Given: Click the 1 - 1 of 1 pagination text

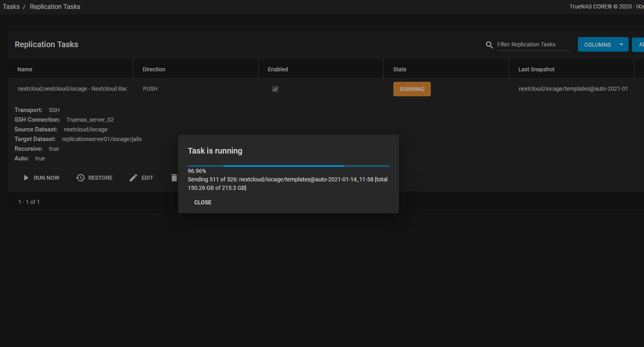Looking at the screenshot, I should (29, 202).
